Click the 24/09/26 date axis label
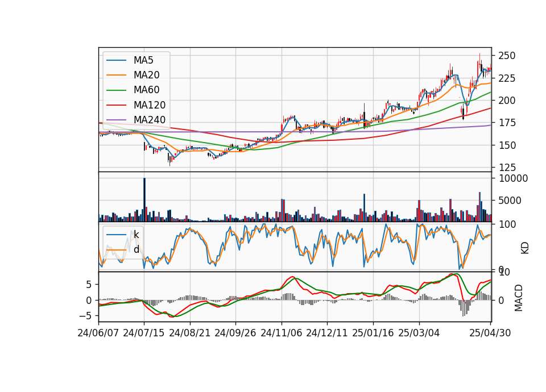Viewport: 546px width, 392px height. click(x=235, y=333)
